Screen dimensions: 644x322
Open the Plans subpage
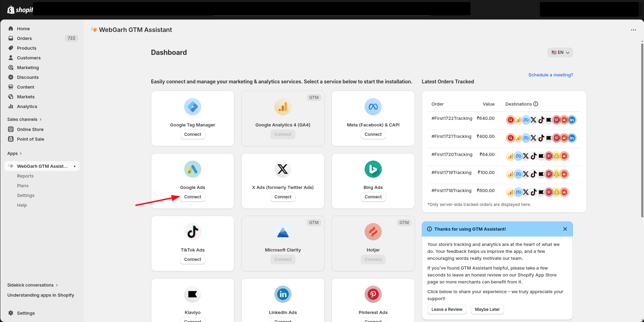click(23, 185)
